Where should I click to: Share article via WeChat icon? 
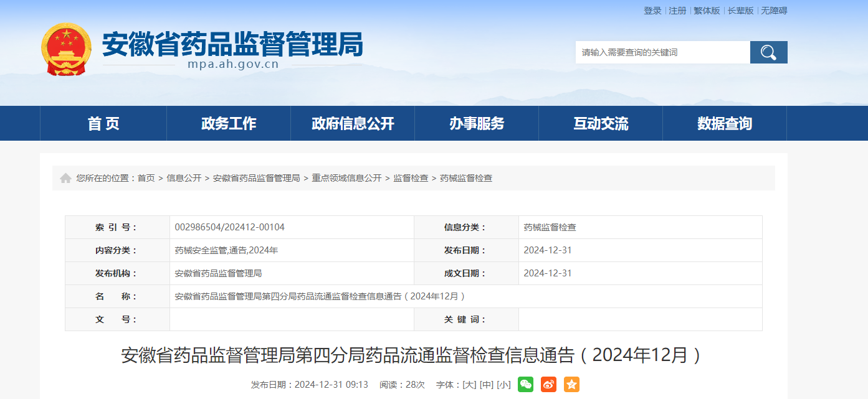(x=525, y=385)
